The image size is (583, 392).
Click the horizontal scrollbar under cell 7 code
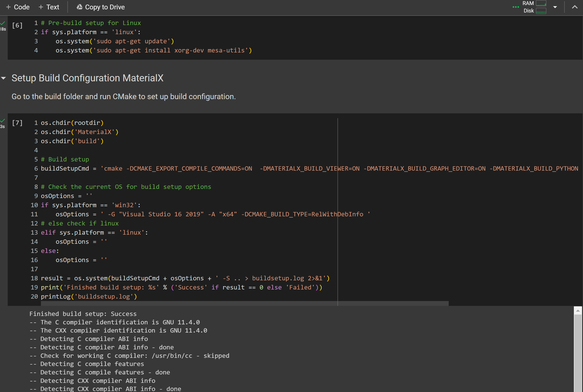click(x=245, y=303)
